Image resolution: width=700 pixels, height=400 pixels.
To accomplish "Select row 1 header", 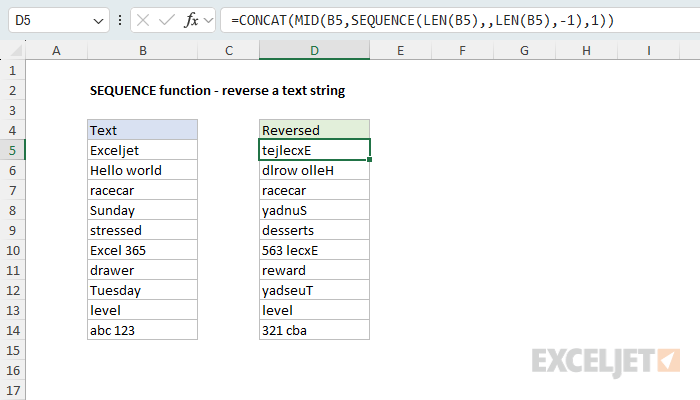I will 12,70.
